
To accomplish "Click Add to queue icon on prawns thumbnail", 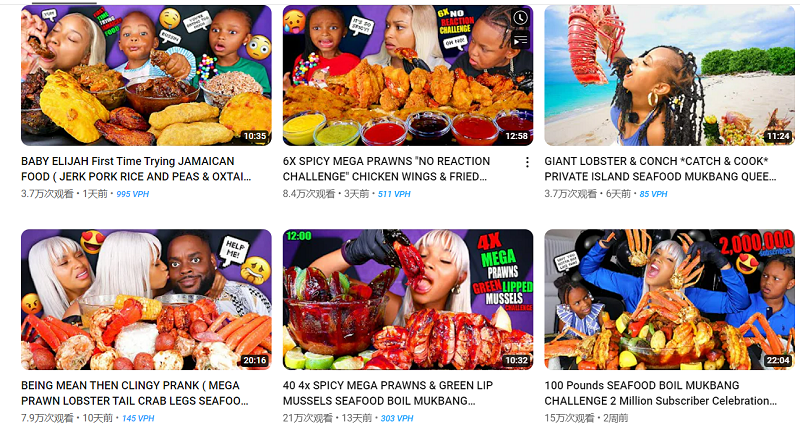I will point(520,40).
